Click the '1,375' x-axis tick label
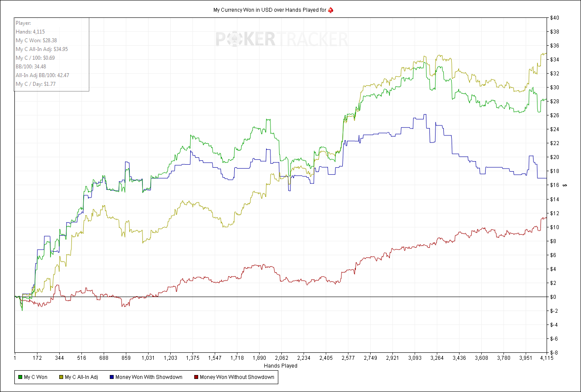581x392 pixels. (193, 358)
